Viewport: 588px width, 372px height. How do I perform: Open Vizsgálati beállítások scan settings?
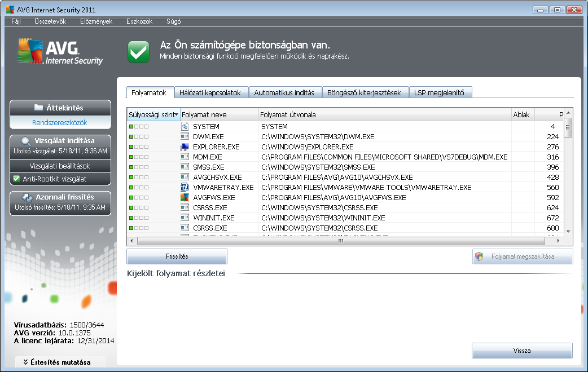coord(60,166)
